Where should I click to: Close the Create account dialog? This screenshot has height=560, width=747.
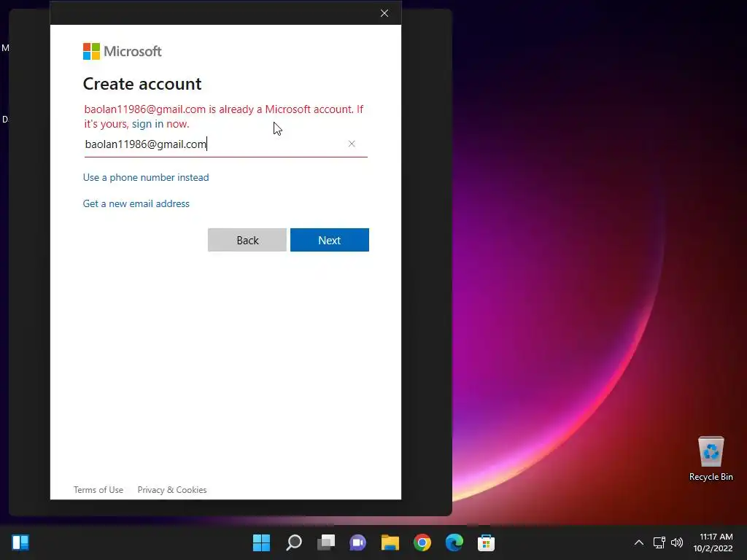click(x=384, y=13)
